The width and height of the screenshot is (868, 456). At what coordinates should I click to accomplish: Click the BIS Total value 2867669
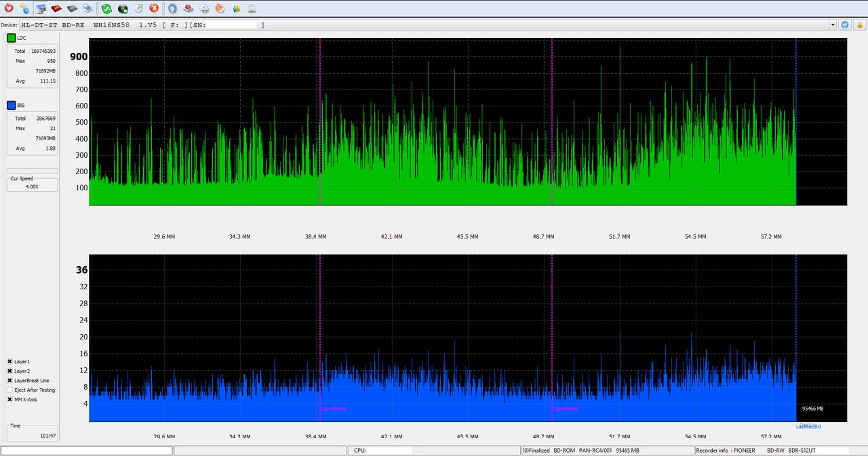[45, 118]
